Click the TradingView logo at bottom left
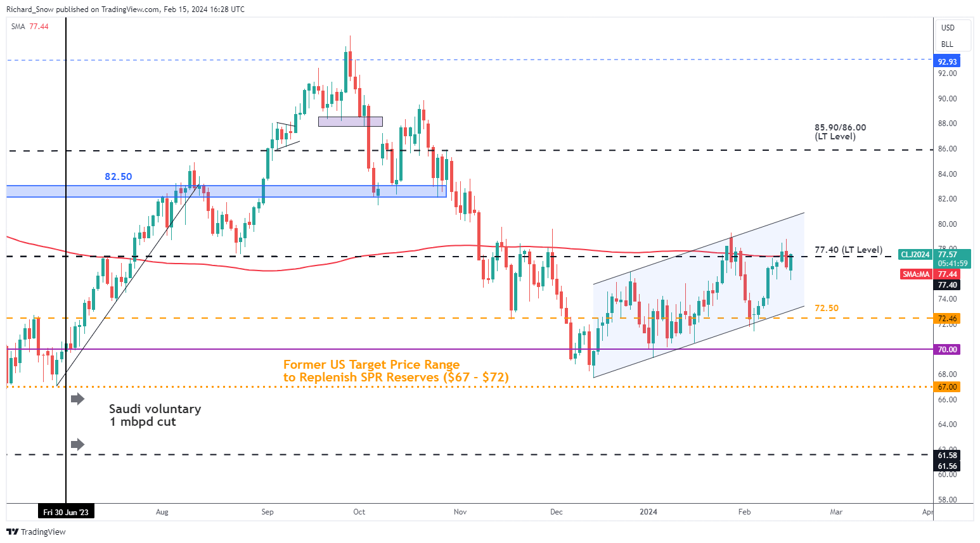Viewport: 980px width, 543px height. [x=36, y=532]
